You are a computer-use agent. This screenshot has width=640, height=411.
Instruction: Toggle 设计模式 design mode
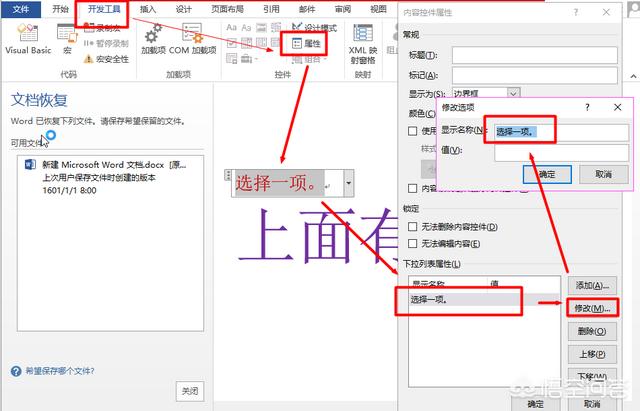point(315,27)
